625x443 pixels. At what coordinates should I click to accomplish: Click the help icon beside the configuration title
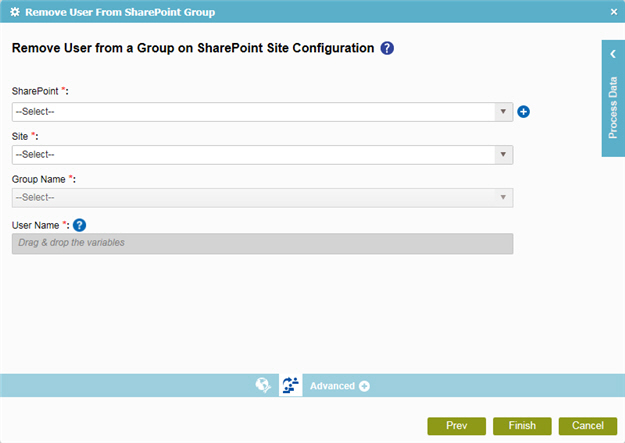click(387, 48)
